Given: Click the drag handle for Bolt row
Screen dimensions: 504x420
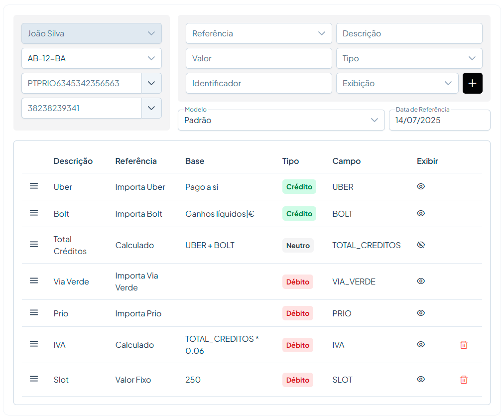Looking at the screenshot, I should (x=34, y=213).
